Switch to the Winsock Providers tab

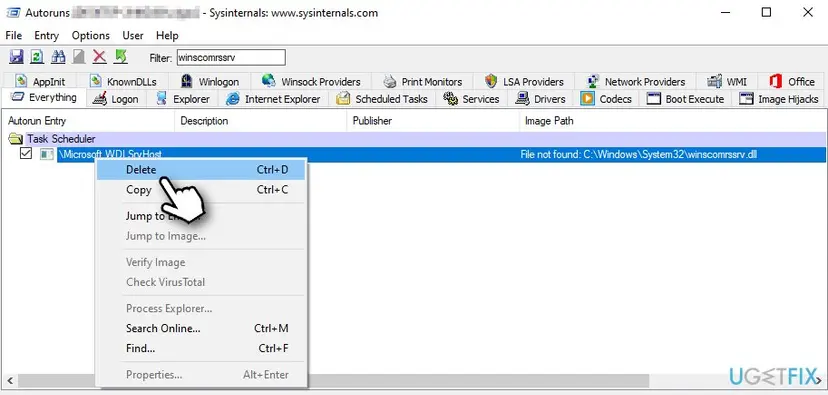pyautogui.click(x=310, y=81)
